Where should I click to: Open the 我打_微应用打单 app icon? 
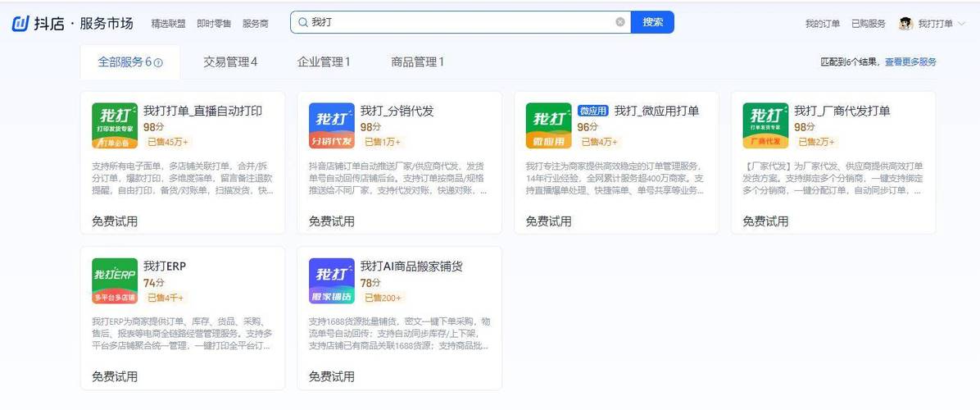pyautogui.click(x=548, y=125)
